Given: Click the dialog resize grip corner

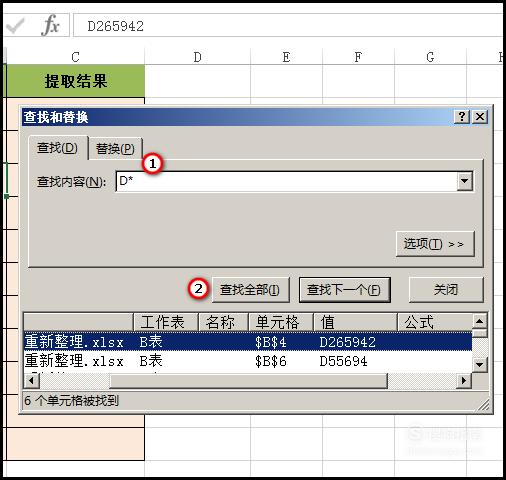Looking at the screenshot, I should [484, 405].
